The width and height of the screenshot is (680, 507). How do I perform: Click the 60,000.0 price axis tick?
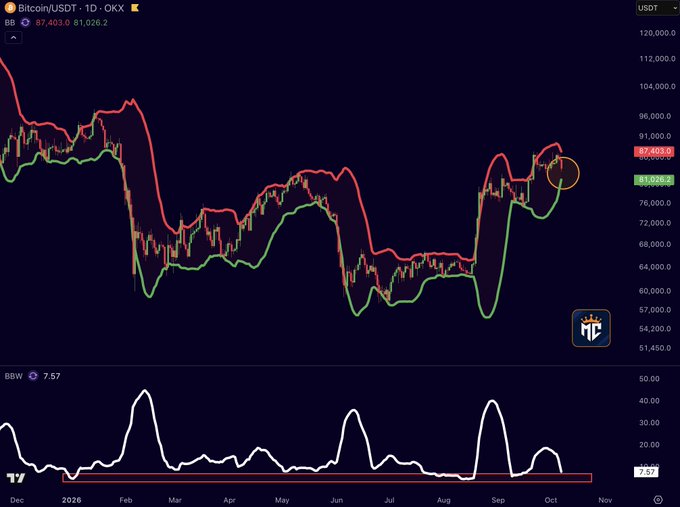[655, 291]
